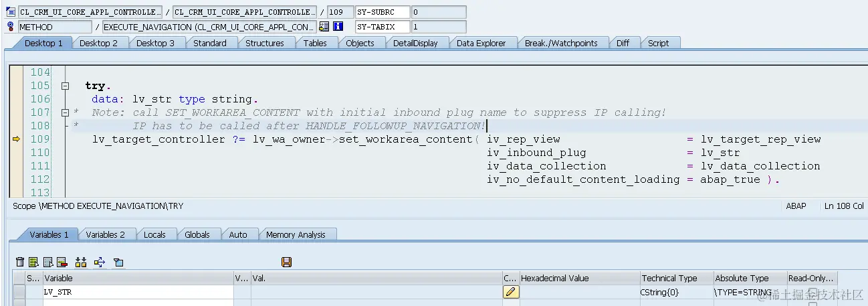The image size is (868, 306).
Task: Click the line number field showing 109
Action: [340, 12]
